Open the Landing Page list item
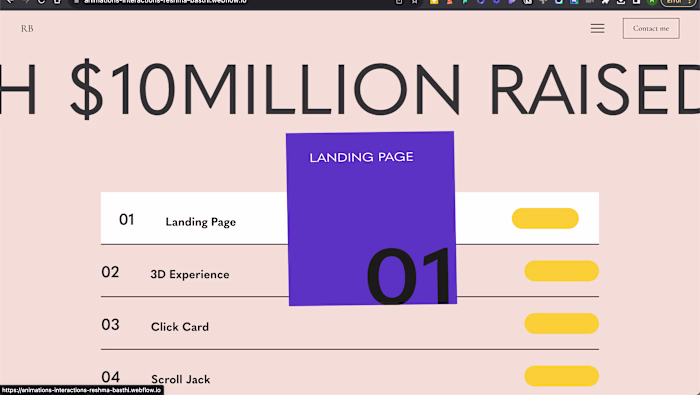Image resolution: width=700 pixels, height=395 pixels. (350, 218)
